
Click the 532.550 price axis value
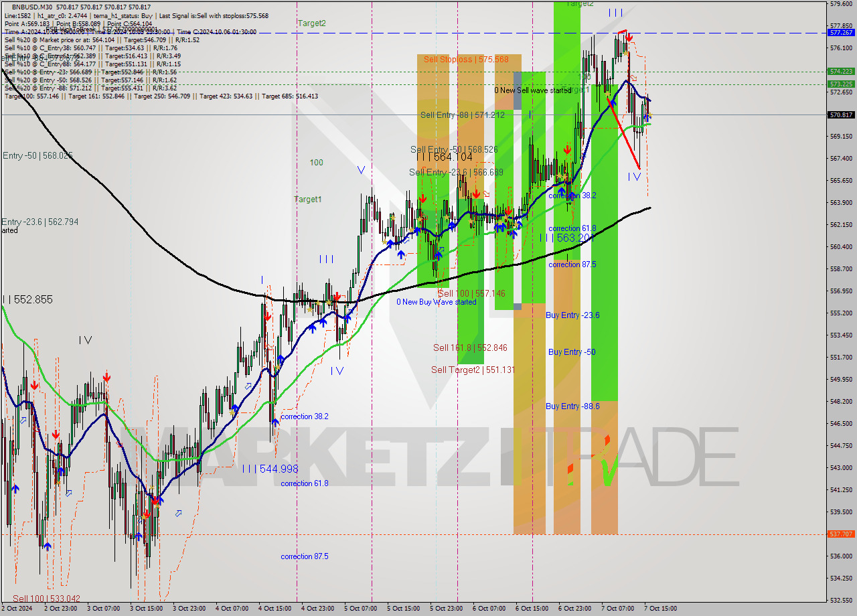[841, 600]
